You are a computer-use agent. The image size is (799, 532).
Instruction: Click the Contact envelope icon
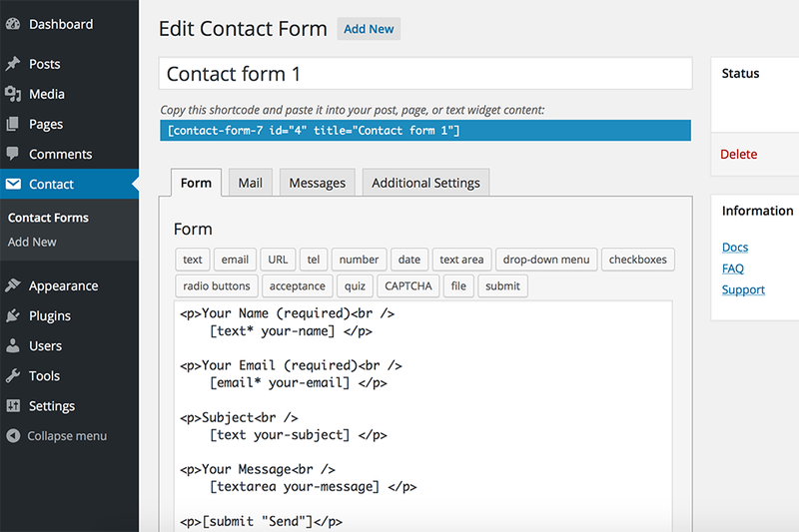coord(13,184)
